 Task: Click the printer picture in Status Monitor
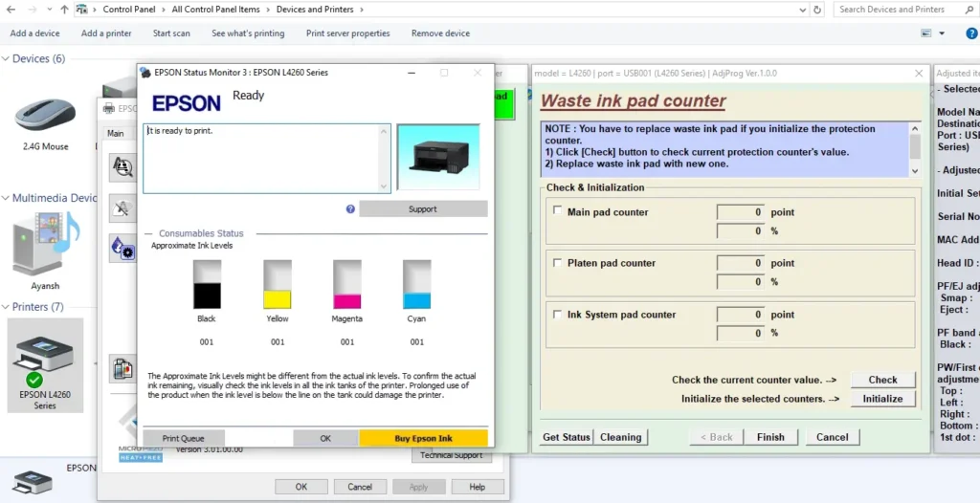438,157
